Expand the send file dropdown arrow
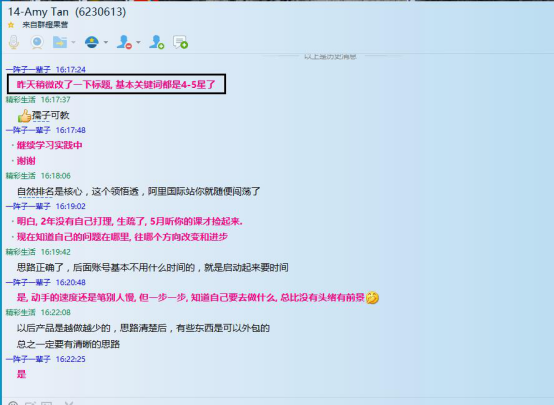 coord(73,42)
